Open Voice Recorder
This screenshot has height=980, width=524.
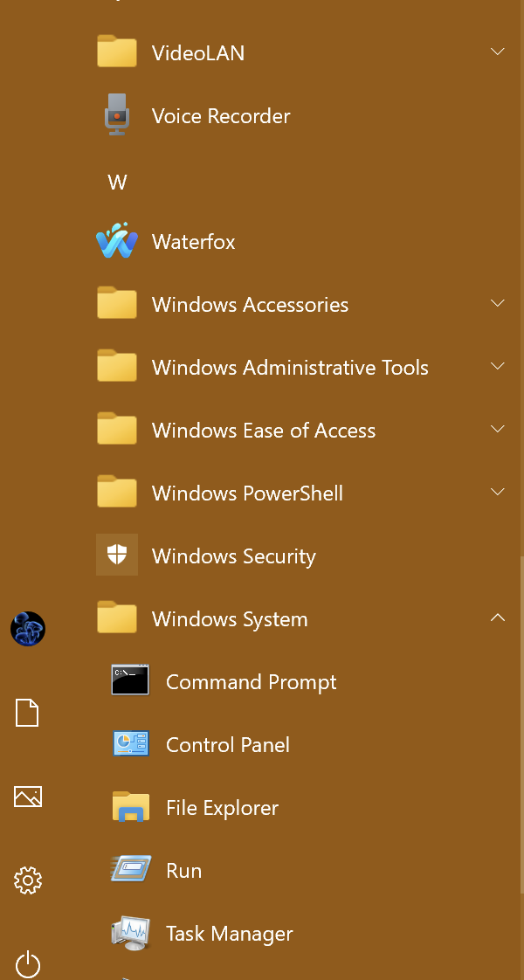221,115
